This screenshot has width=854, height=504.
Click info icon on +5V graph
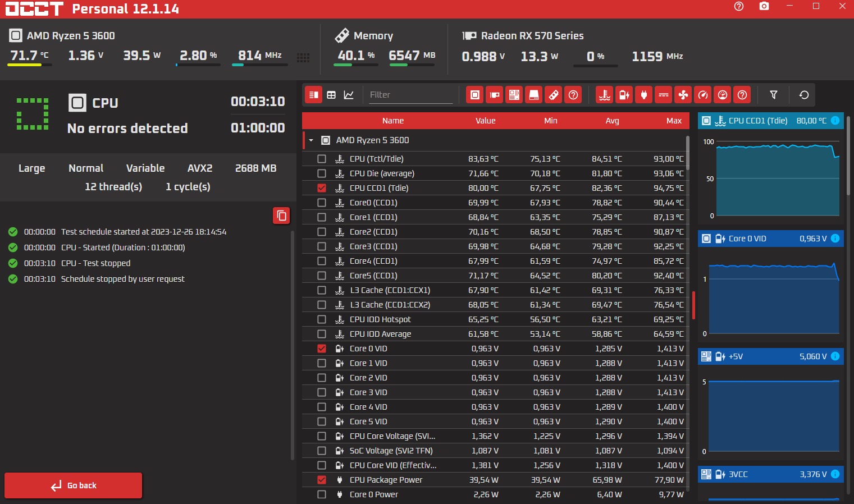[x=835, y=356]
